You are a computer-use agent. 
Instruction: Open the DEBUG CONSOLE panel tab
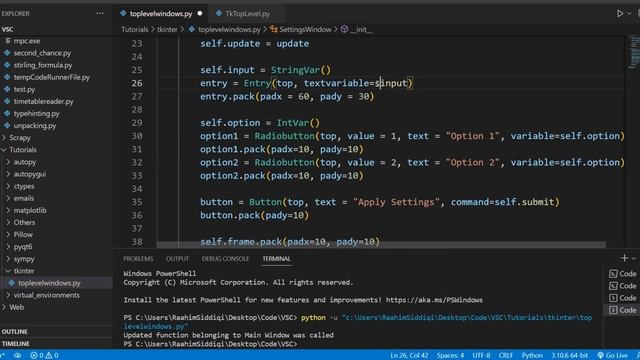point(225,259)
